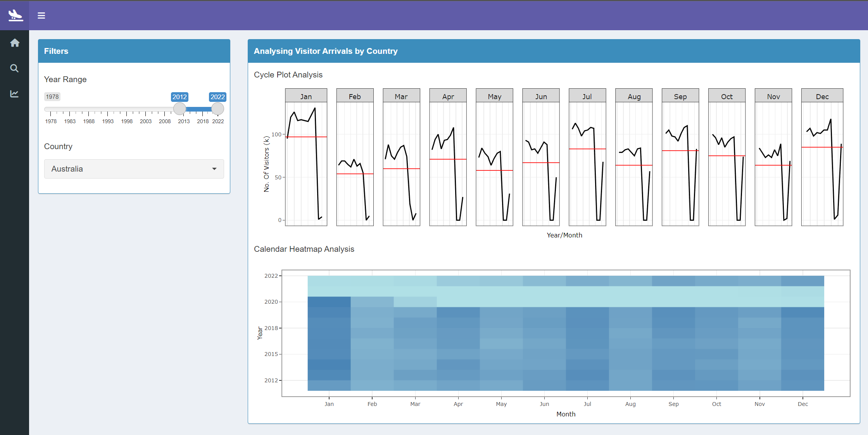The width and height of the screenshot is (868, 435).
Task: Click the 1983 tick label on slider
Action: point(70,121)
